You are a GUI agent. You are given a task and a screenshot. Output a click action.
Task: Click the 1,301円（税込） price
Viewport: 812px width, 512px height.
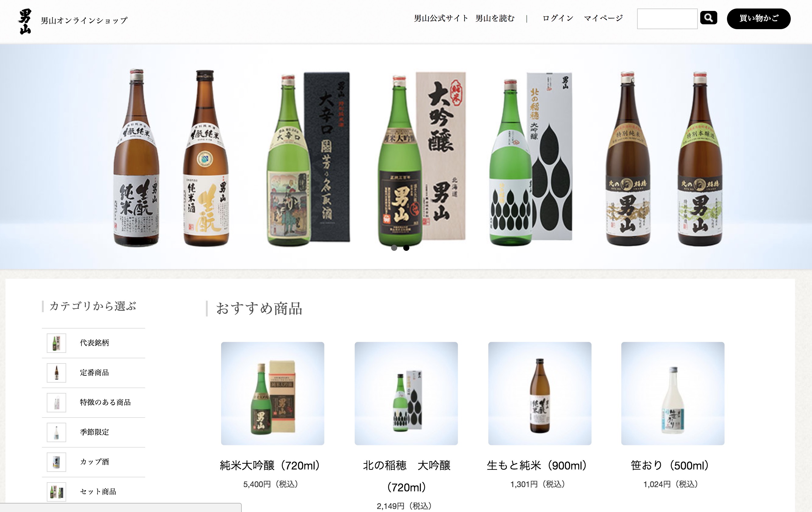pos(538,484)
